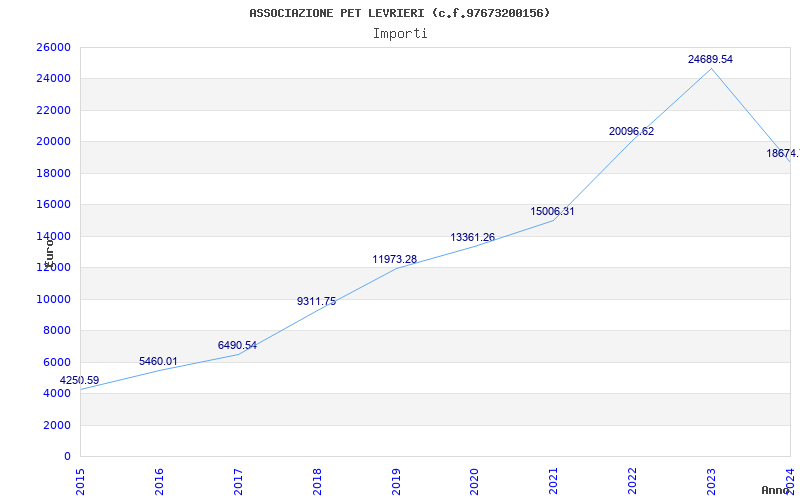Image resolution: width=800 pixels, height=500 pixels.
Task: Click the 13361.26 data label
Action: (472, 237)
